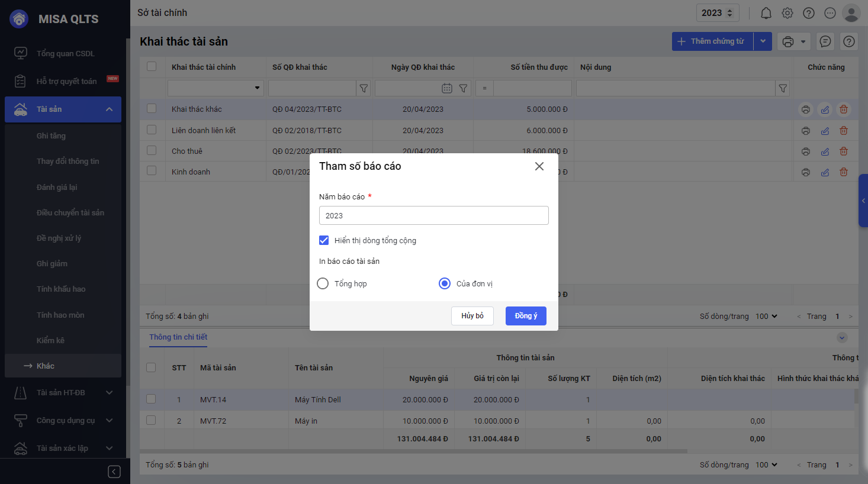Open Ghi tăng in the sidebar
The height and width of the screenshot is (484, 868).
pyautogui.click(x=51, y=135)
